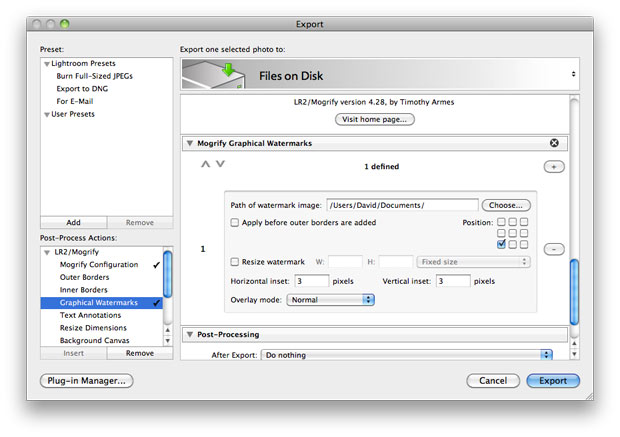
Task: Click the Insert post-process action button
Action: click(74, 353)
